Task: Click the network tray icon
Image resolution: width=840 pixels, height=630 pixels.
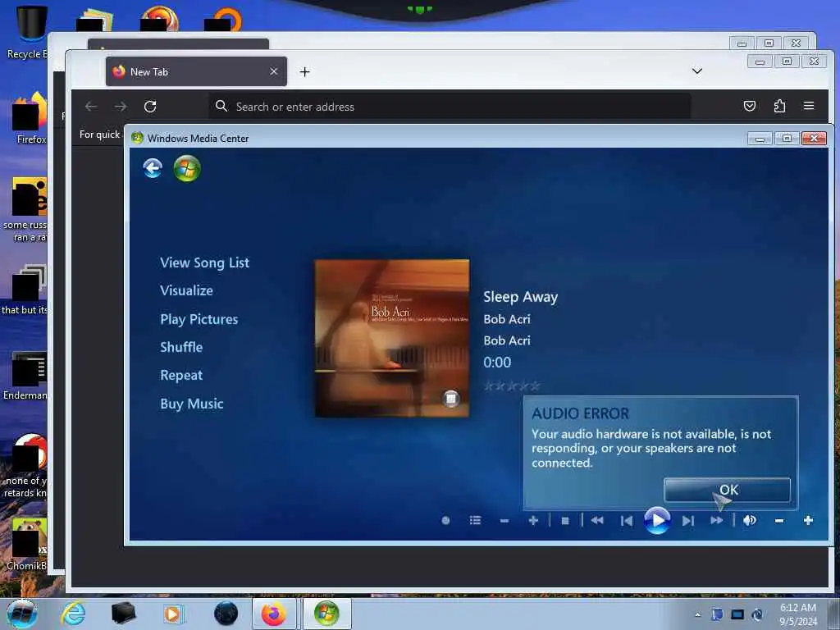Action: point(737,614)
